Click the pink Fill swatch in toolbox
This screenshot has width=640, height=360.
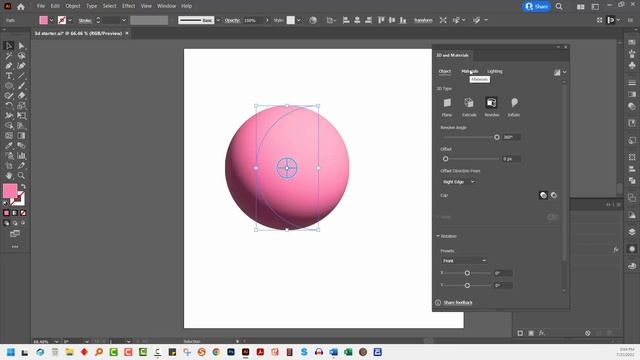tap(10, 191)
